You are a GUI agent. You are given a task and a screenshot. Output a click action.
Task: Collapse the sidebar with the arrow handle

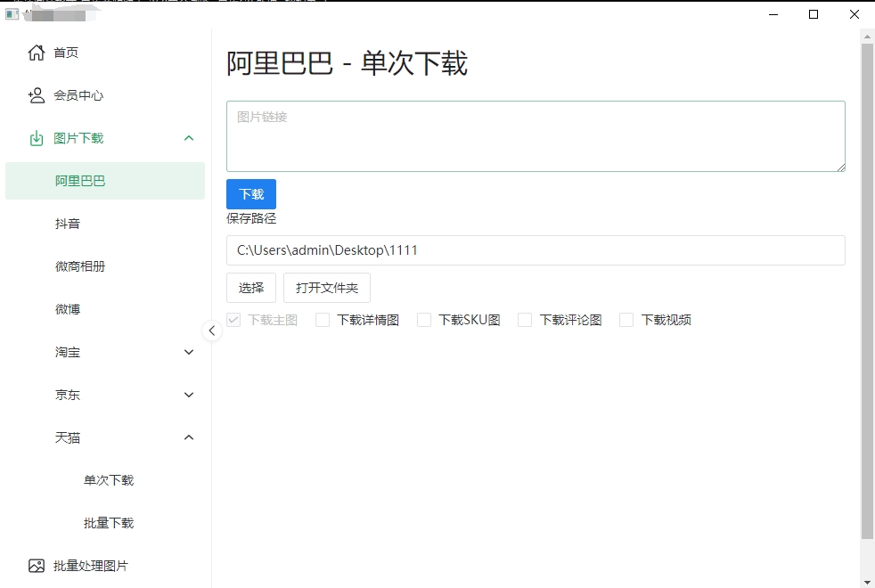(x=212, y=331)
